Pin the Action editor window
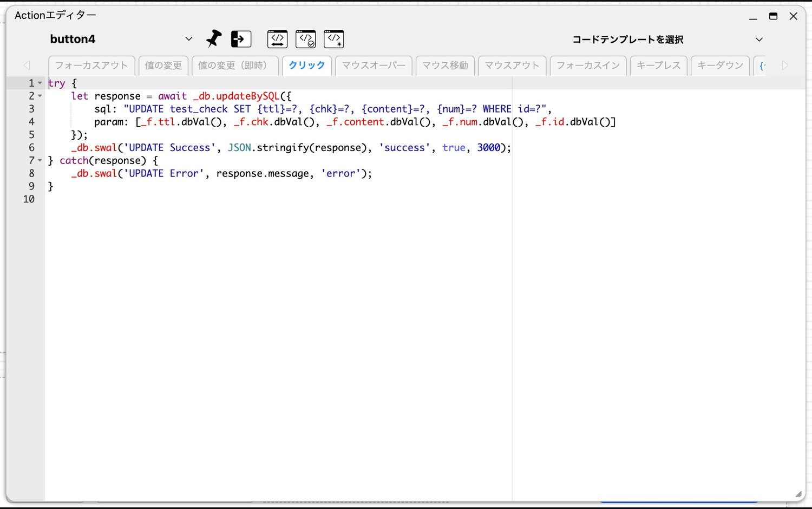Image resolution: width=812 pixels, height=509 pixels. point(214,39)
